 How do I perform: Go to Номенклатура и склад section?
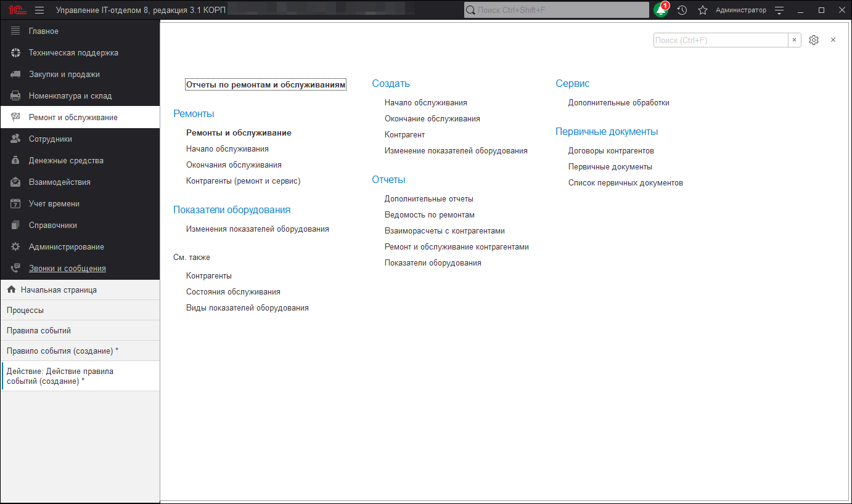point(70,96)
